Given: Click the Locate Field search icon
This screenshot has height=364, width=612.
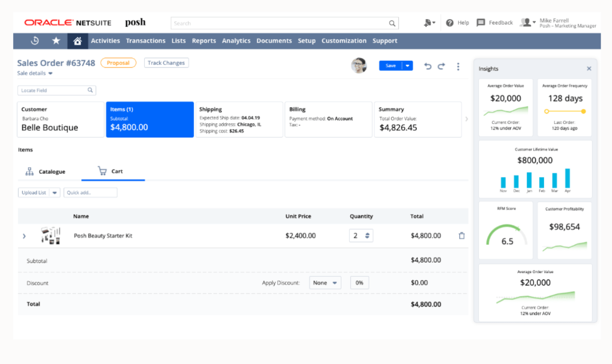Looking at the screenshot, I should pos(90,90).
